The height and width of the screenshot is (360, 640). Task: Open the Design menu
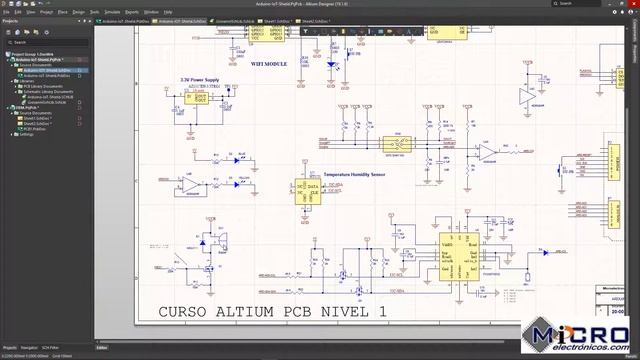click(78, 12)
